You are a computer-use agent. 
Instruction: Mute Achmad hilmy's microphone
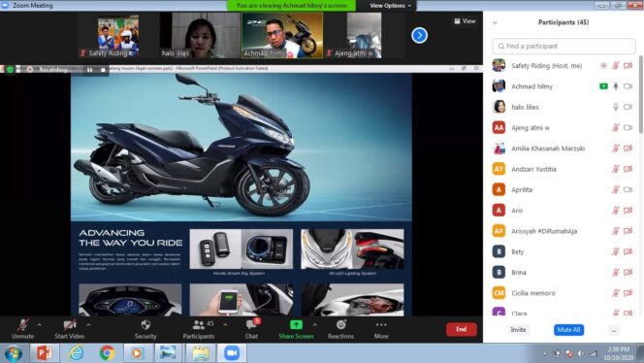[x=616, y=86]
